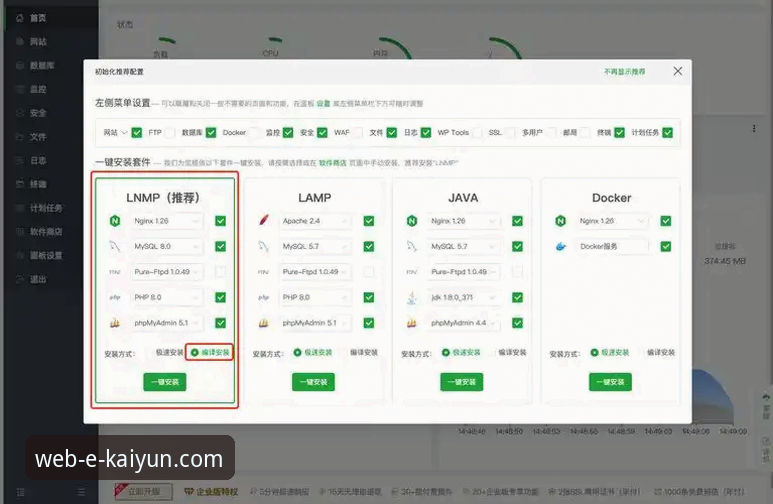The image size is (773, 504).
Task: Click the three-dot more icon behind the dialog
Action: pyautogui.click(x=754, y=128)
